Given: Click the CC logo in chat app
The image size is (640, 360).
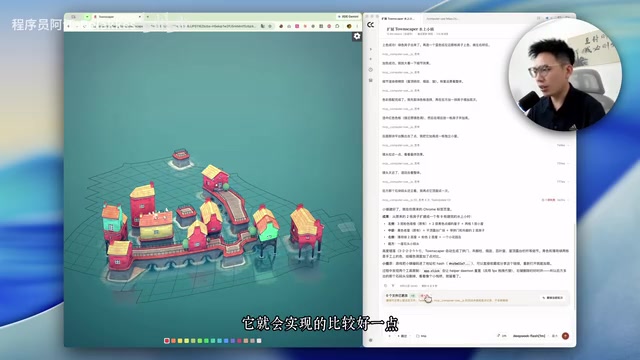Looking at the screenshot, I should coord(370,25).
